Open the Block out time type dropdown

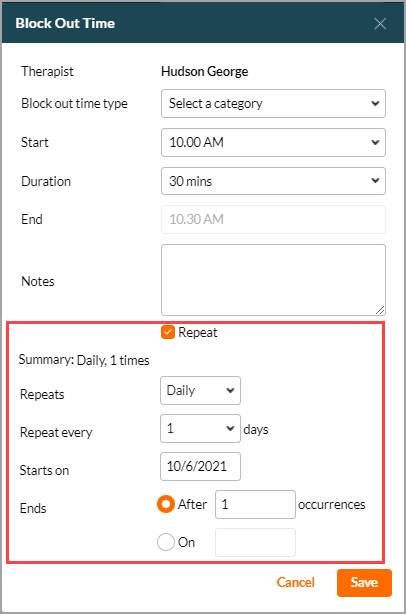(273, 103)
